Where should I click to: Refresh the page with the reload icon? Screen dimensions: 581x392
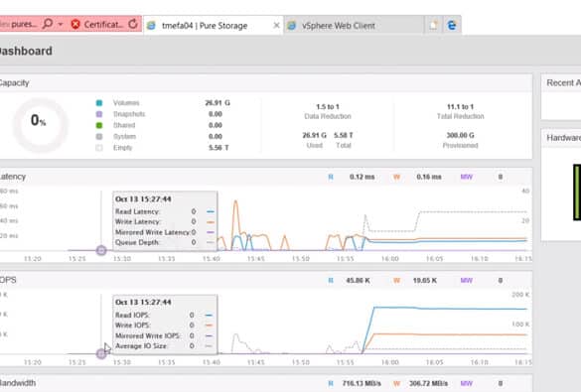[x=133, y=24]
